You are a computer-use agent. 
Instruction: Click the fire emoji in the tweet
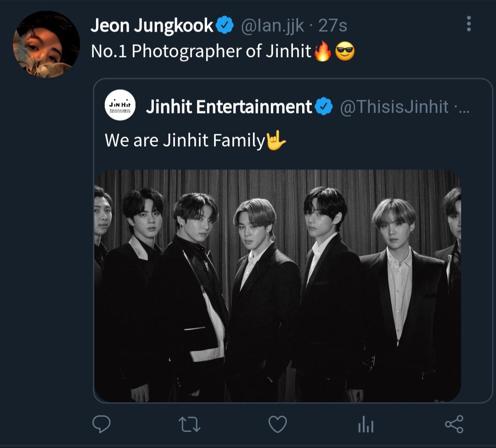pos(322,52)
